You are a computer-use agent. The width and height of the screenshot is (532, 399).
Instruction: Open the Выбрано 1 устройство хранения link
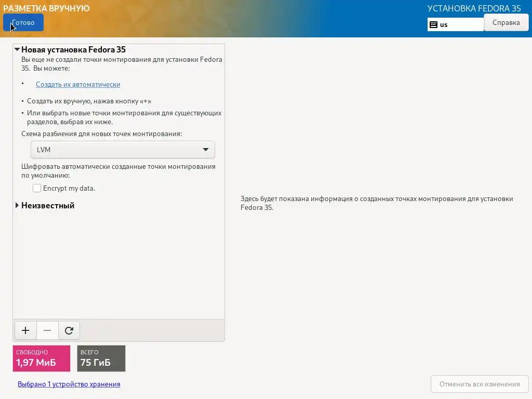(x=69, y=384)
